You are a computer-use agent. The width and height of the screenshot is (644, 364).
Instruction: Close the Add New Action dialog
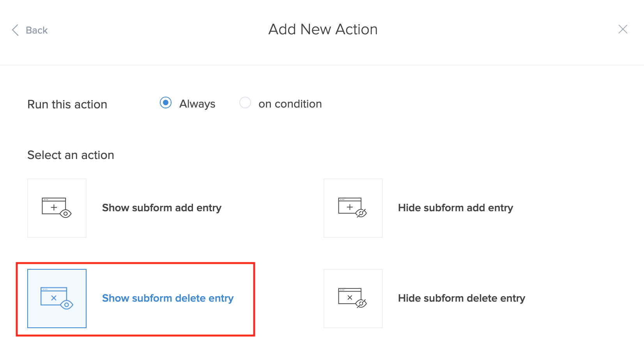click(x=623, y=29)
